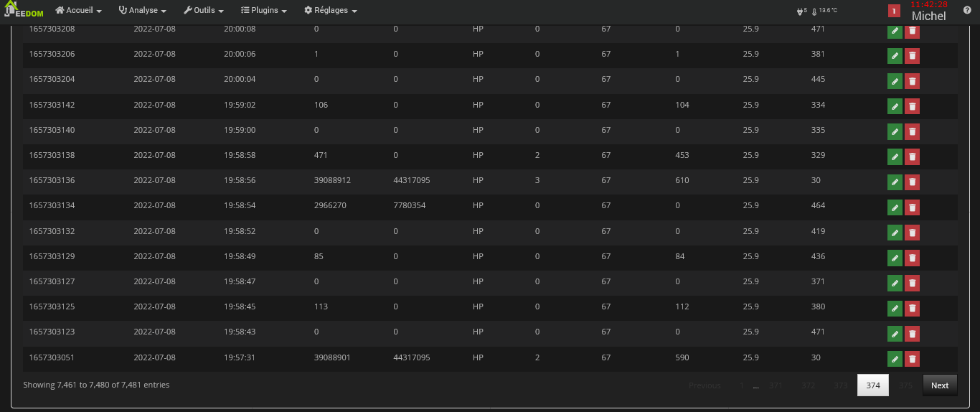Click edit pencil for row 1657303142

click(895, 107)
